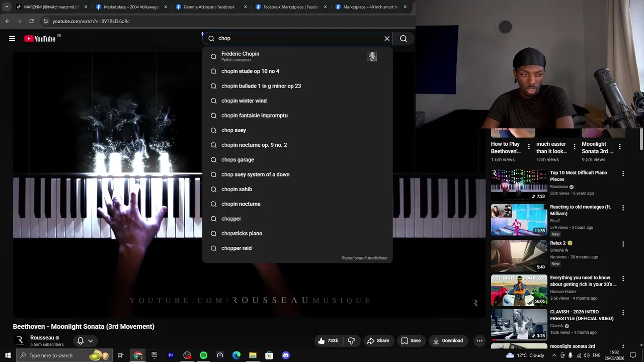The height and width of the screenshot is (362, 644).
Task: Open the Relax 2 video thumbnail
Action: (x=519, y=255)
